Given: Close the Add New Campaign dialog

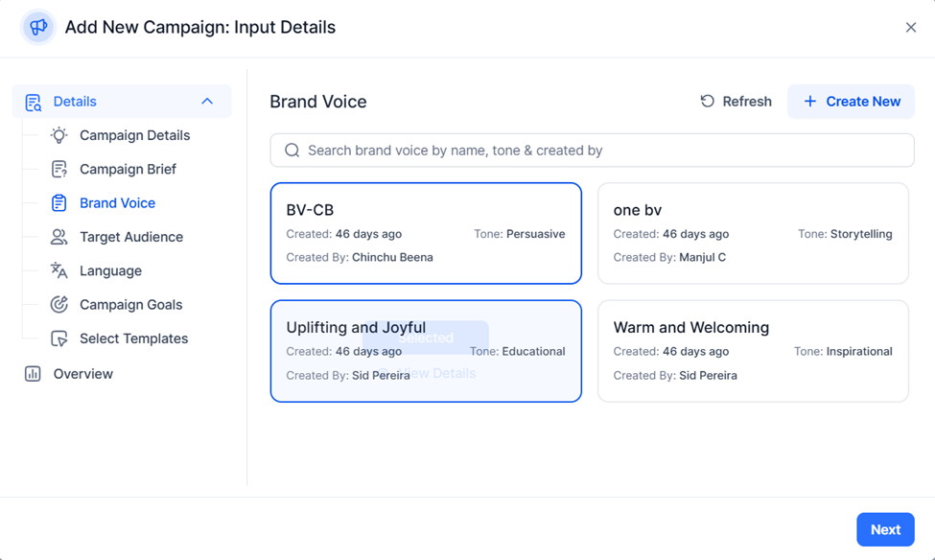Looking at the screenshot, I should tap(911, 28).
